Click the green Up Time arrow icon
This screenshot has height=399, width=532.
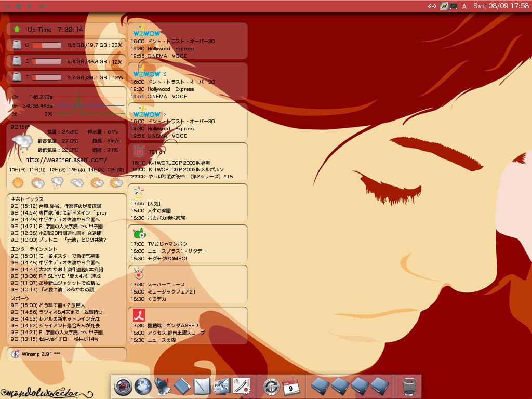[17, 29]
